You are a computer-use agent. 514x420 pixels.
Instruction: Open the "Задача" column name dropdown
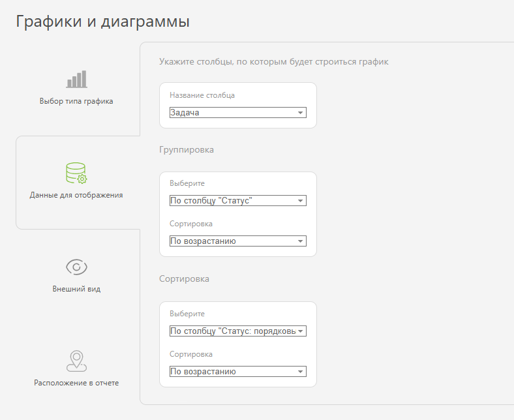point(238,112)
